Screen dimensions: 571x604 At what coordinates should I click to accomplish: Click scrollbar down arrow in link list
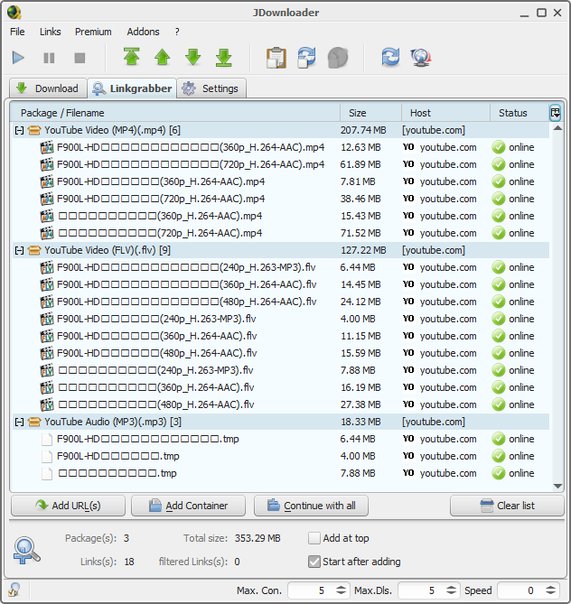click(558, 486)
